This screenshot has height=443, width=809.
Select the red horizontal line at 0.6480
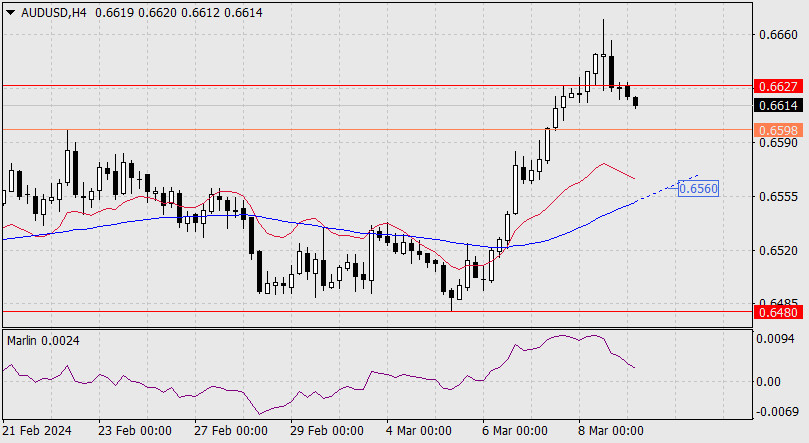coord(378,311)
